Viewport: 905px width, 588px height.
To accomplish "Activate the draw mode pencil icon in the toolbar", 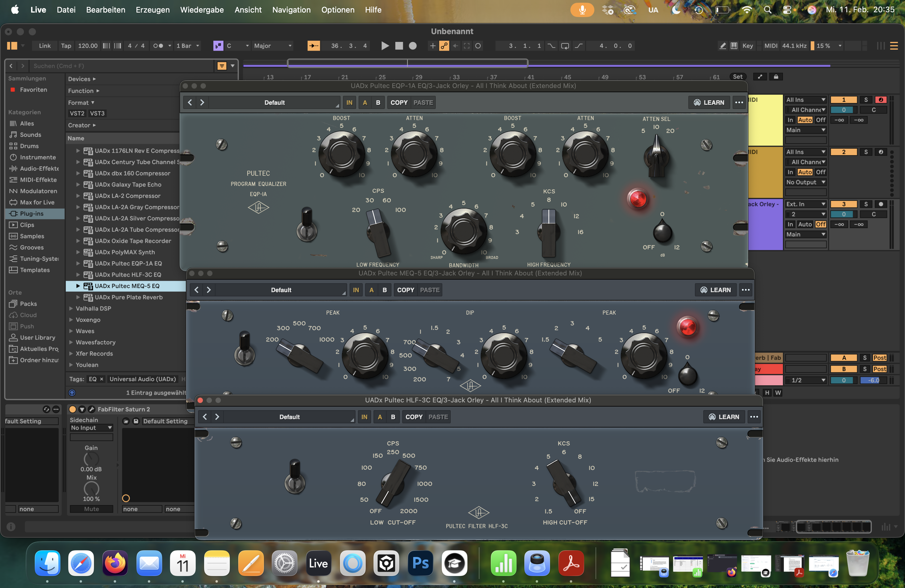I will pyautogui.click(x=722, y=46).
